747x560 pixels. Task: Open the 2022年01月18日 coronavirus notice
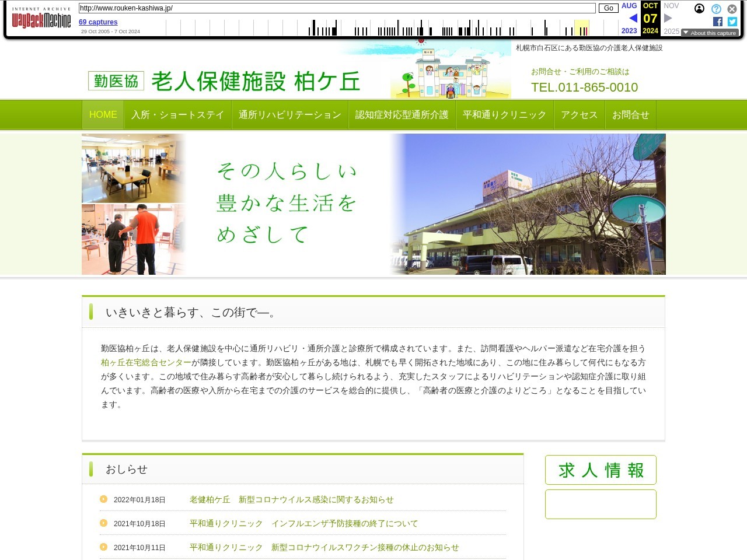[291, 500]
